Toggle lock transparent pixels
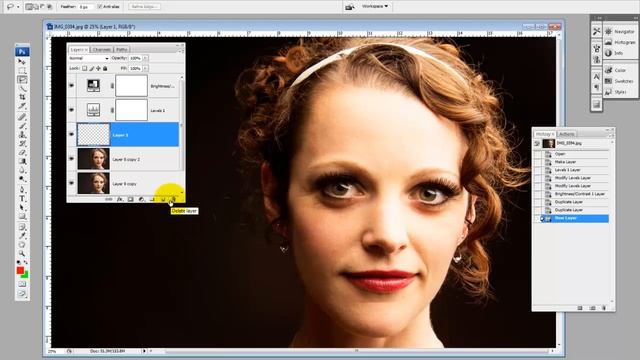This screenshot has height=360, width=640. point(84,69)
